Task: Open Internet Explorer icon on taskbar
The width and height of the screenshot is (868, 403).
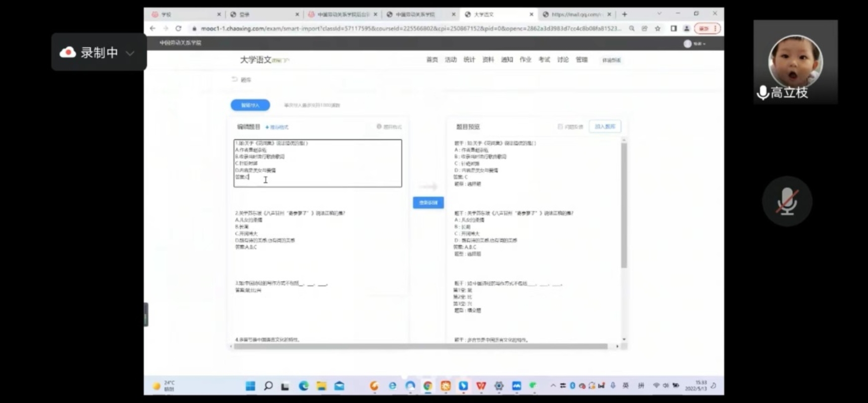Action: [x=392, y=386]
